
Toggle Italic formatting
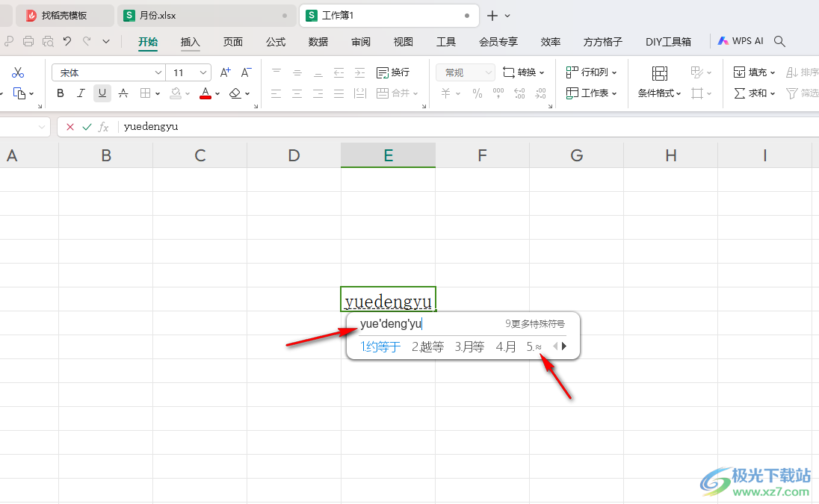[x=81, y=93]
